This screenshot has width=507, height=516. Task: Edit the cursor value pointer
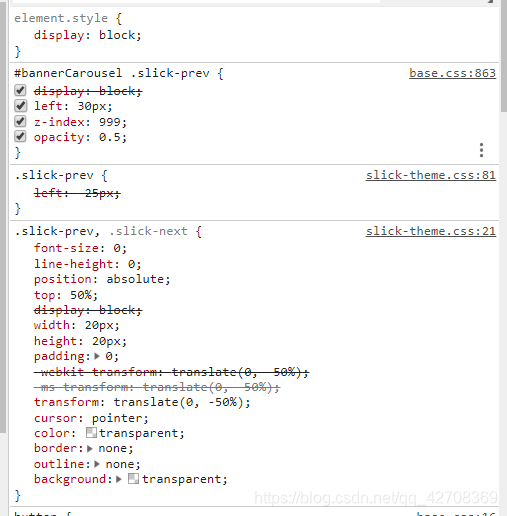pyautogui.click(x=117, y=418)
